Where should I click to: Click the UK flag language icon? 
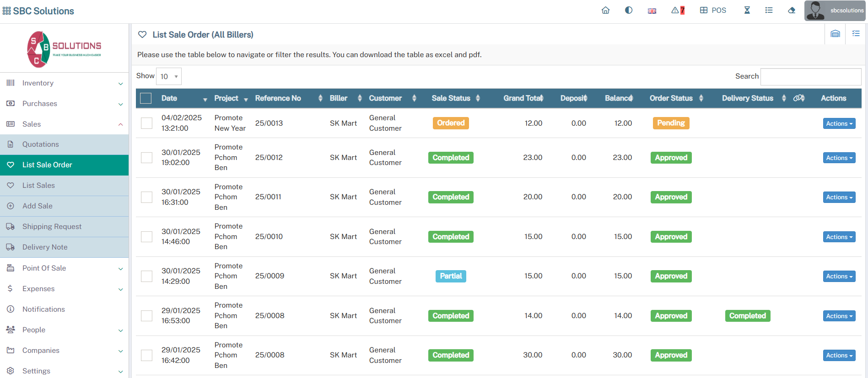[652, 11]
